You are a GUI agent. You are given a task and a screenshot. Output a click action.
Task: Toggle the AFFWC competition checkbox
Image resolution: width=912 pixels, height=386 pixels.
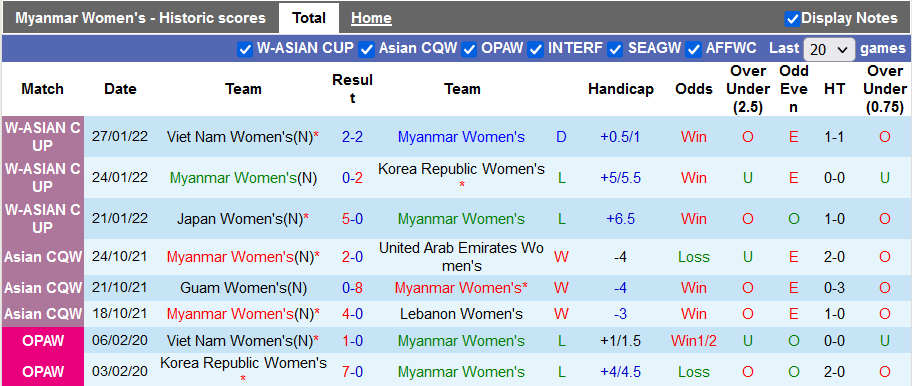click(x=693, y=49)
